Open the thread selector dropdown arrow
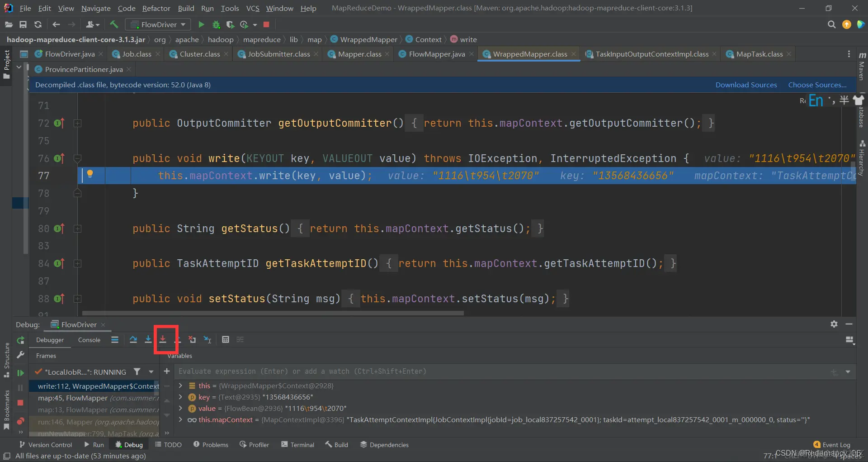This screenshot has width=868, height=462. (x=151, y=372)
